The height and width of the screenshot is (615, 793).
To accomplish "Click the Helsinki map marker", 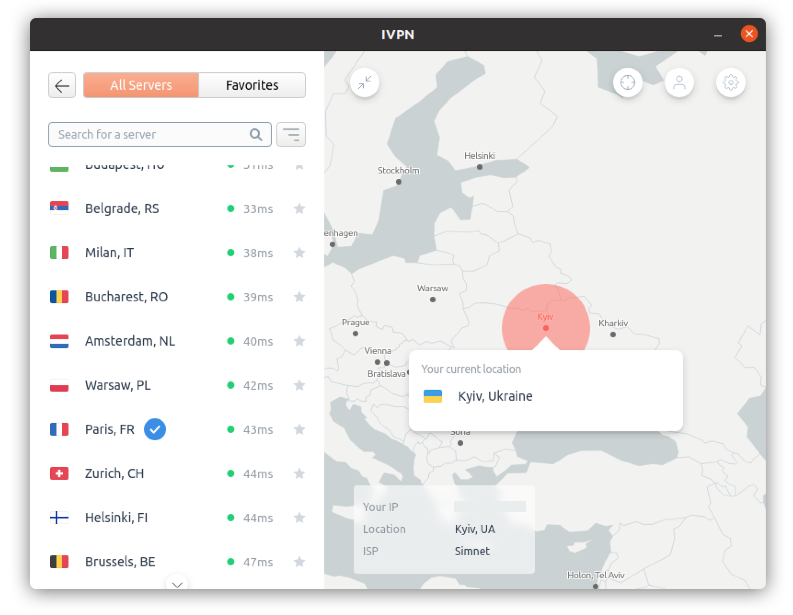I will (x=479, y=167).
